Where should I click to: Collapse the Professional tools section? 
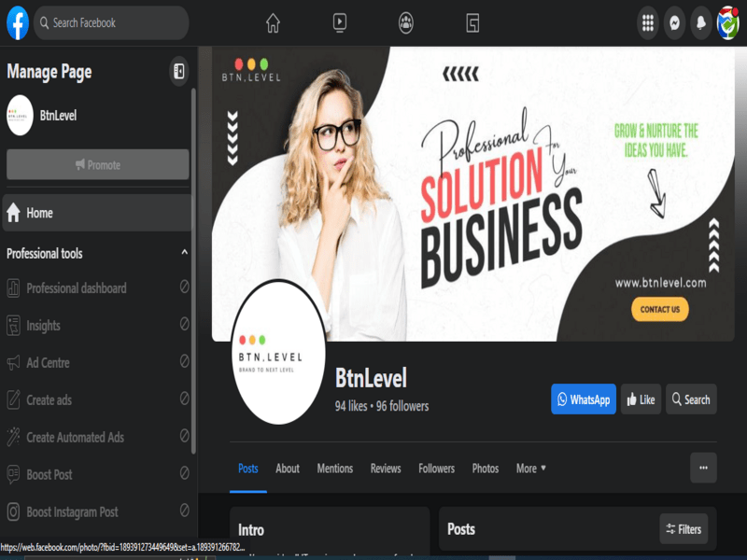[x=184, y=253]
